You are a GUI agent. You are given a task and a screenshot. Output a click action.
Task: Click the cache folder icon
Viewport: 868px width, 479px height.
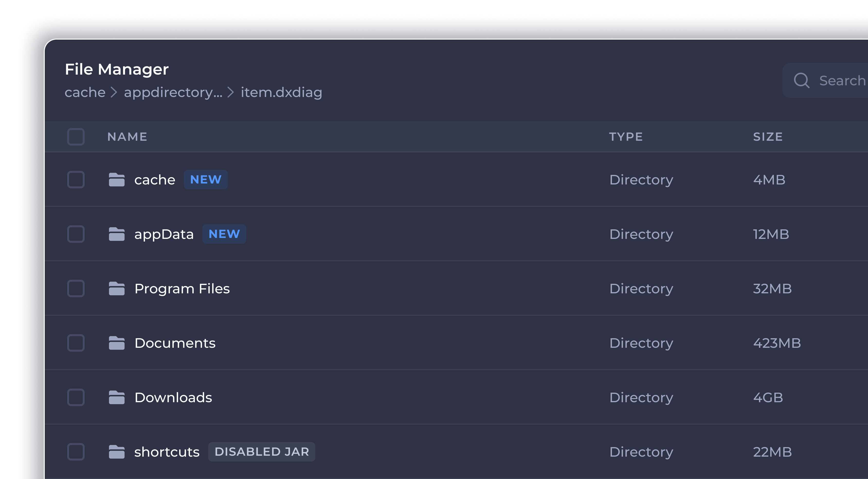tap(117, 179)
